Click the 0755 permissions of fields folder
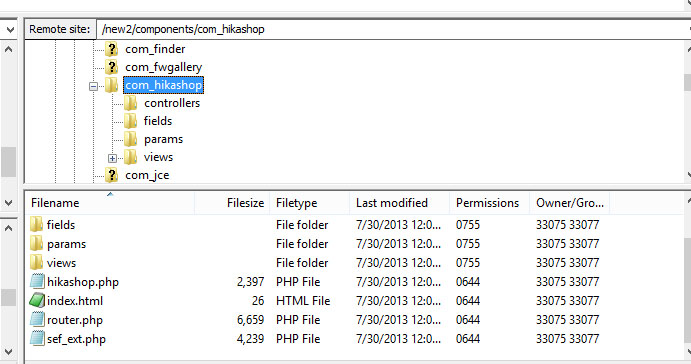Image resolution: width=691 pixels, height=364 pixels. coord(468,224)
